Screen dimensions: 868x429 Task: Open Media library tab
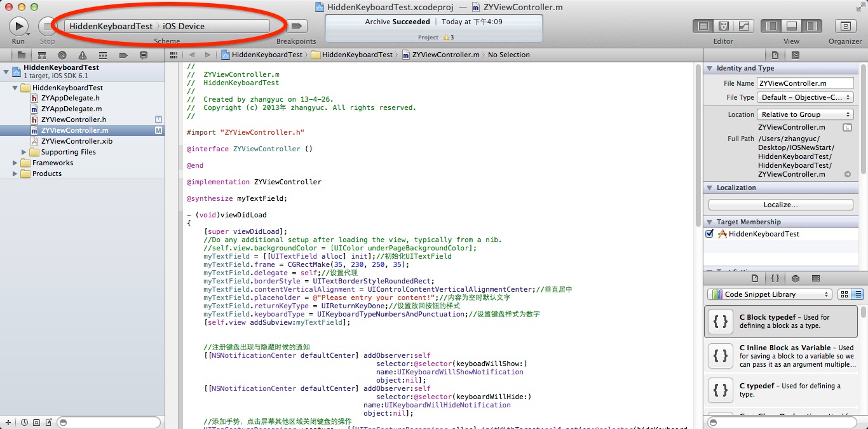[816, 278]
